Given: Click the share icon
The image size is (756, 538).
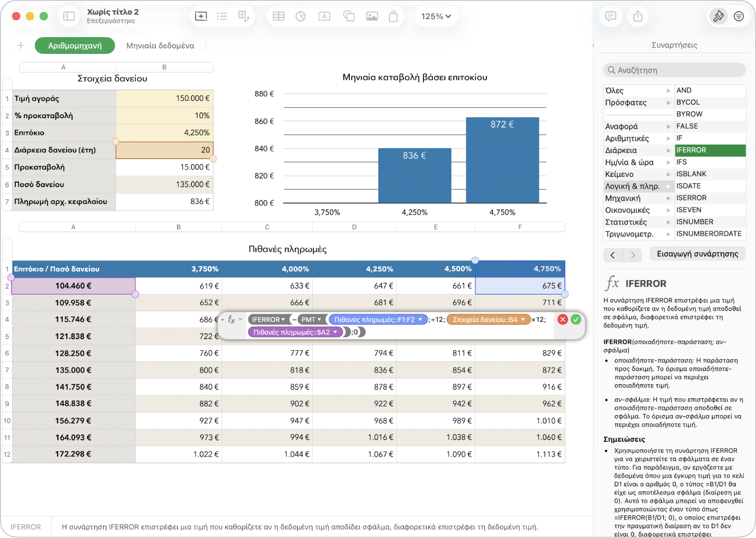Looking at the screenshot, I should point(638,16).
